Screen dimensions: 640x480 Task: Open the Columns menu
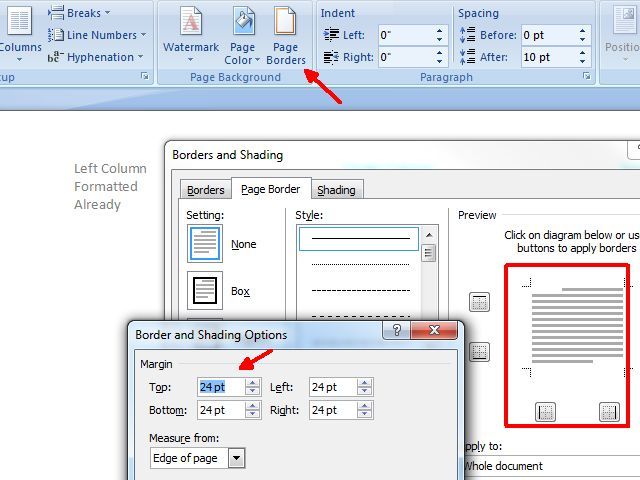coord(18,35)
